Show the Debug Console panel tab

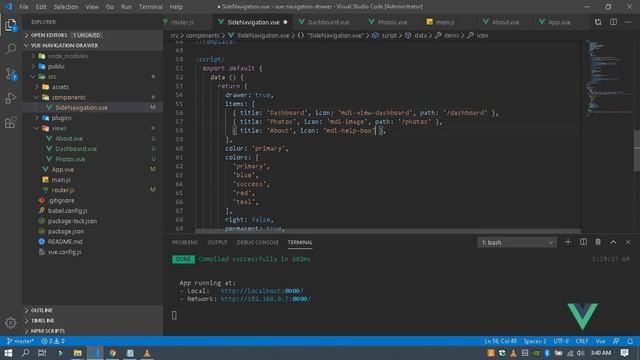(258, 242)
